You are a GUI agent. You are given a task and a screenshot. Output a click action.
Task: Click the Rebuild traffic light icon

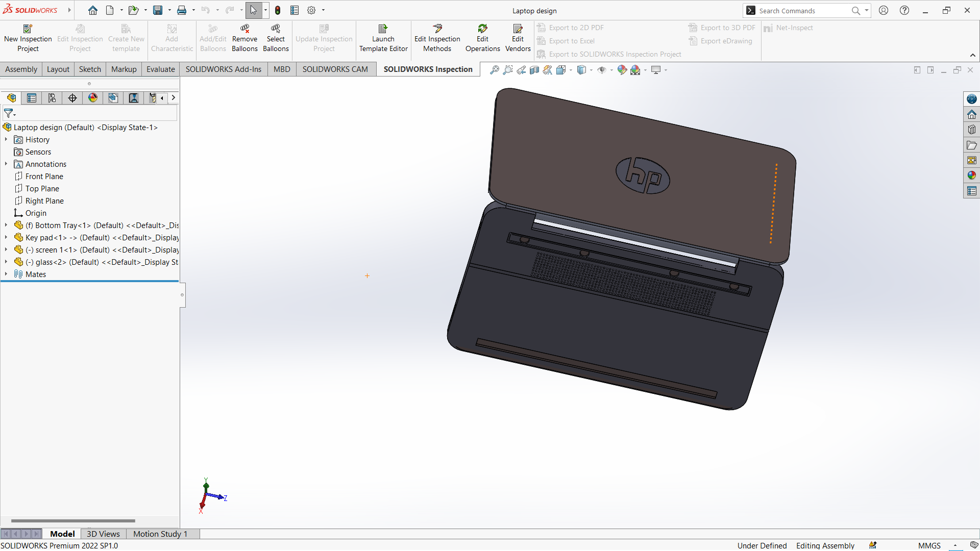coord(278,10)
